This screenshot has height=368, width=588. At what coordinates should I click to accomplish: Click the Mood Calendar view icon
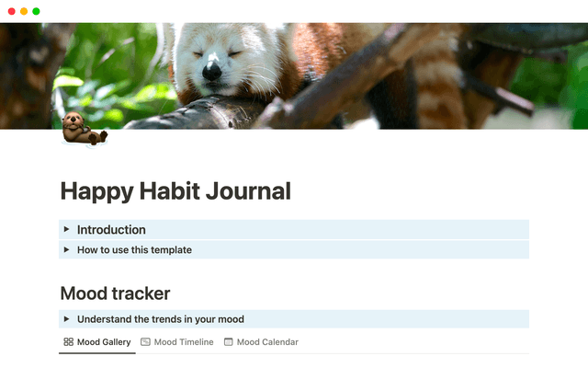pyautogui.click(x=229, y=342)
